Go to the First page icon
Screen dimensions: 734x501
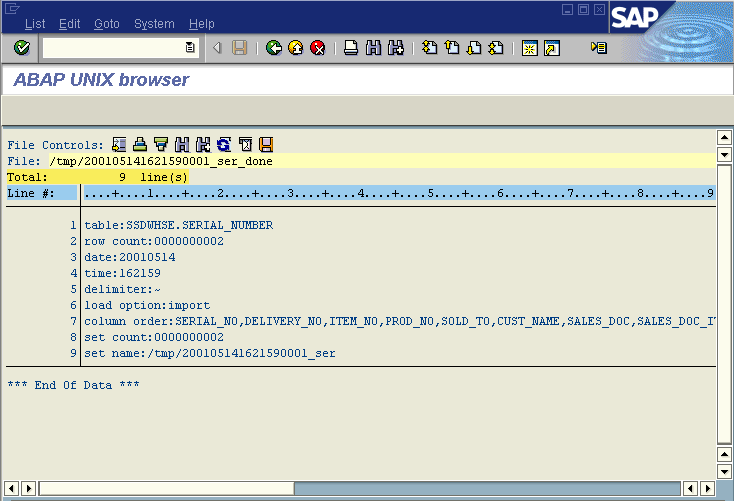pyautogui.click(x=429, y=48)
